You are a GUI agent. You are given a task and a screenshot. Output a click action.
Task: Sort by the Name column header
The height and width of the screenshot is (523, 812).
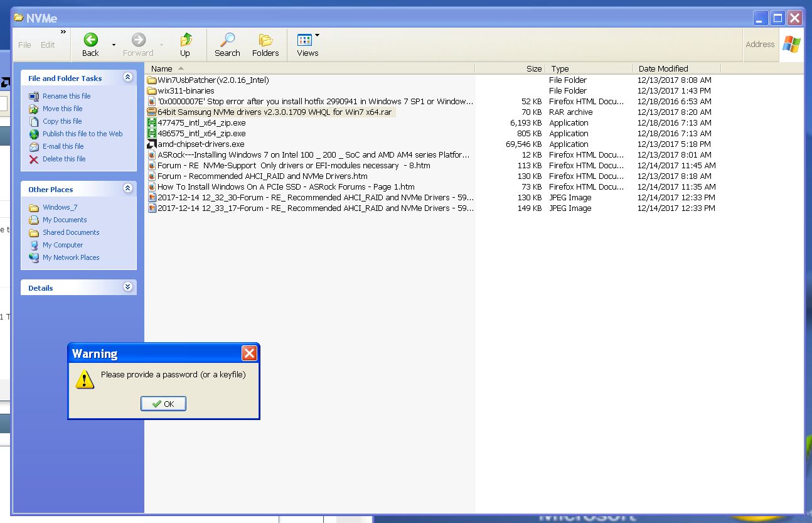coord(310,68)
